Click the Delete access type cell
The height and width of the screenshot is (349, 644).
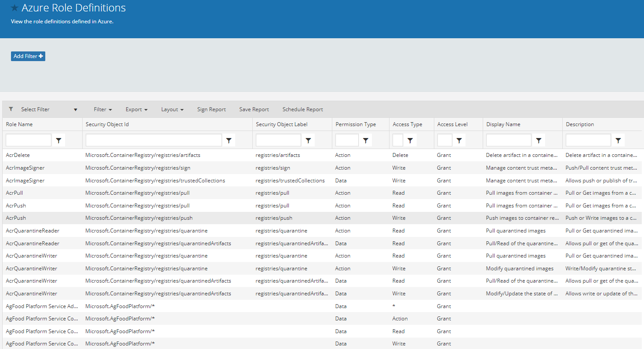[x=400, y=155]
